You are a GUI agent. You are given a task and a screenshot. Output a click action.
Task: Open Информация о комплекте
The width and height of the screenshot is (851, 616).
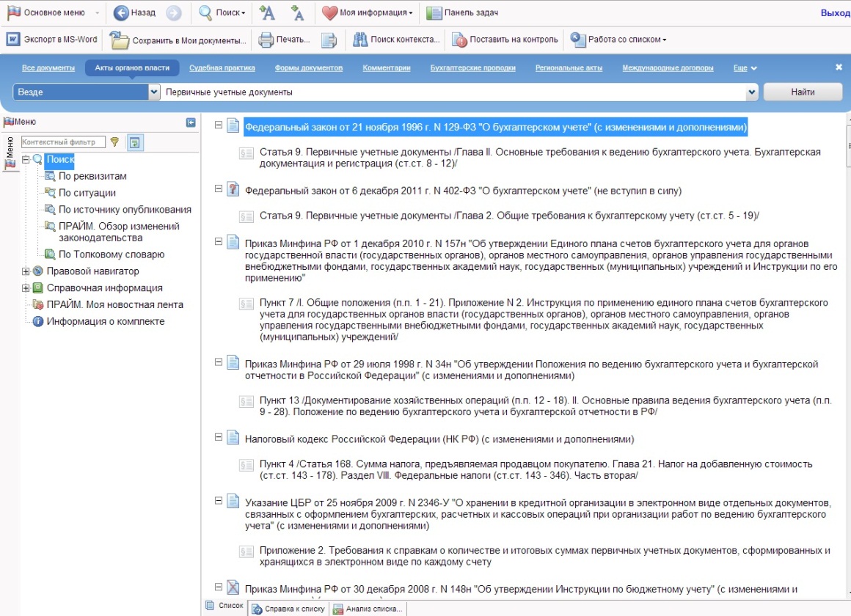pos(106,321)
